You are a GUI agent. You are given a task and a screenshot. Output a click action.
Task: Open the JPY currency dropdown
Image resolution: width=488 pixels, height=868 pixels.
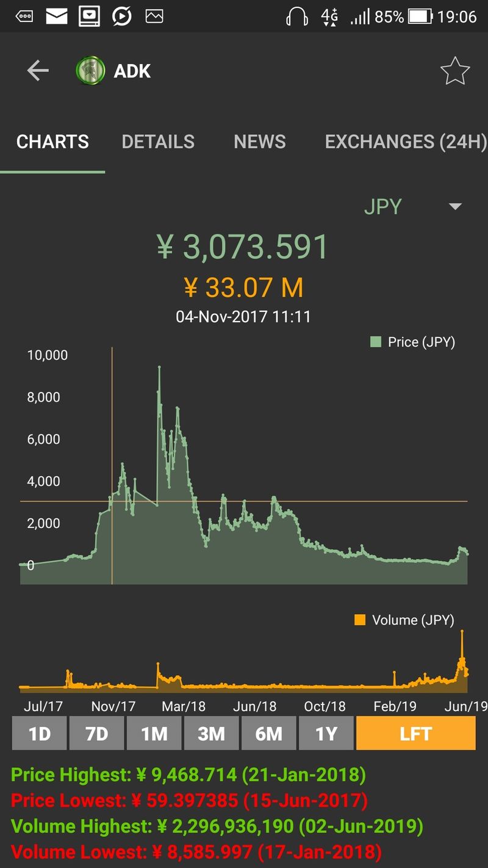click(x=382, y=207)
